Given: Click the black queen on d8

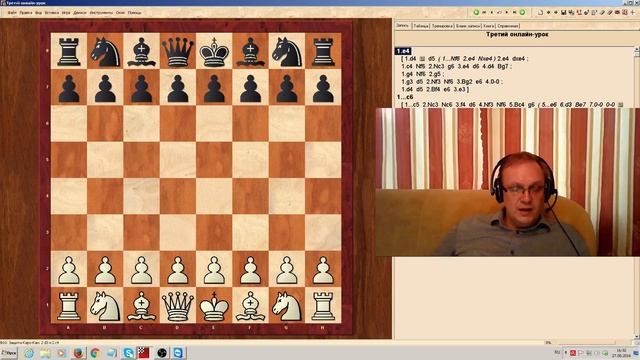Looking at the screenshot, I should (x=178, y=51).
